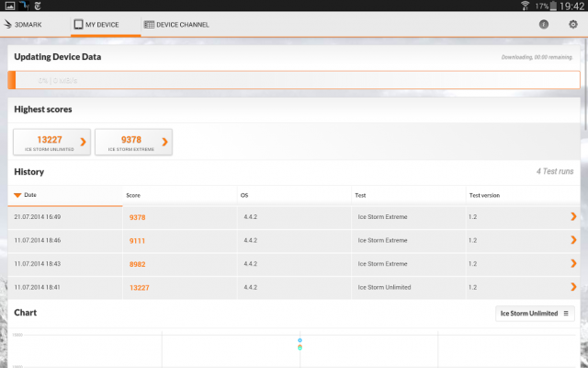Select score 9378 in history
The width and height of the screenshot is (588, 368).
pyautogui.click(x=137, y=217)
